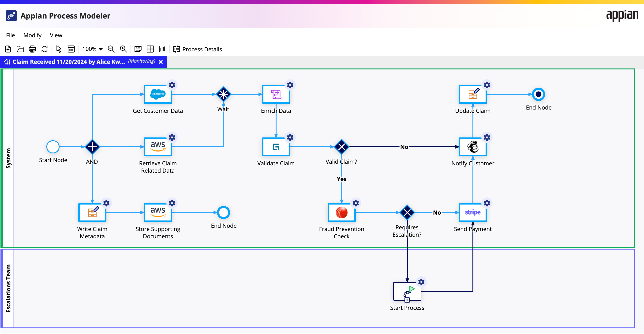Click the AND gateway node
This screenshot has width=644, height=334.
(92, 147)
